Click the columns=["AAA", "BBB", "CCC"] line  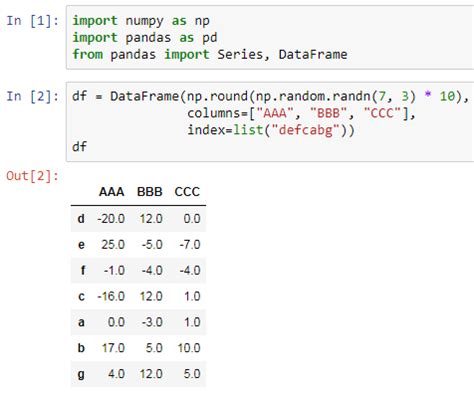click(301, 113)
